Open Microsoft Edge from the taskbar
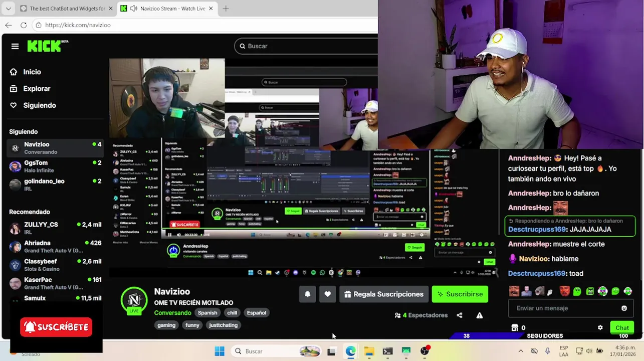 click(x=350, y=351)
